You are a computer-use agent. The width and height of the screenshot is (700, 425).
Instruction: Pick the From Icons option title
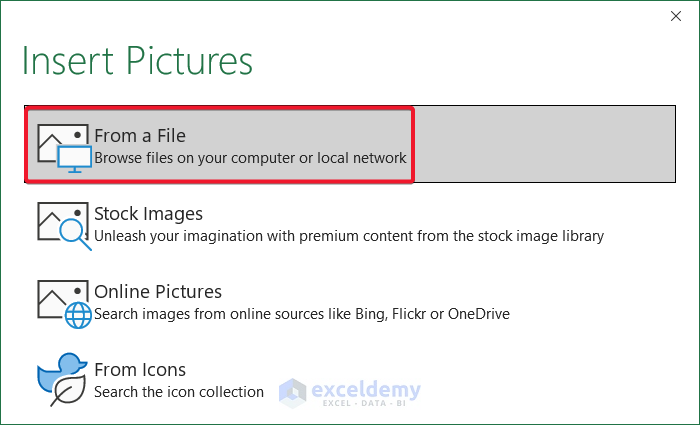[140, 370]
